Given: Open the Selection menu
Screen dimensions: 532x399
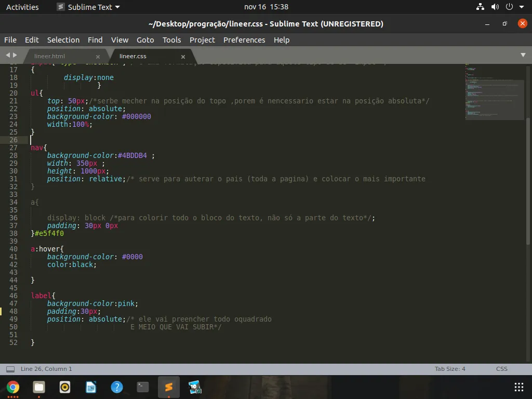Looking at the screenshot, I should [63, 40].
